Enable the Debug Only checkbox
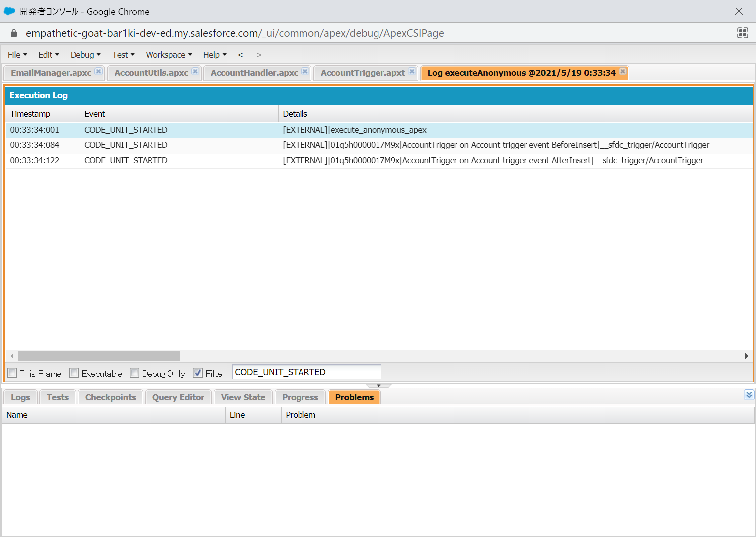Screen dimensions: 756x537 134,373
